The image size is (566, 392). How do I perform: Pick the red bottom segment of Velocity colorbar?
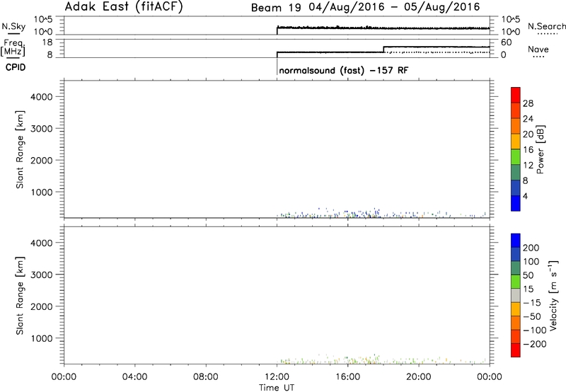[516, 350]
